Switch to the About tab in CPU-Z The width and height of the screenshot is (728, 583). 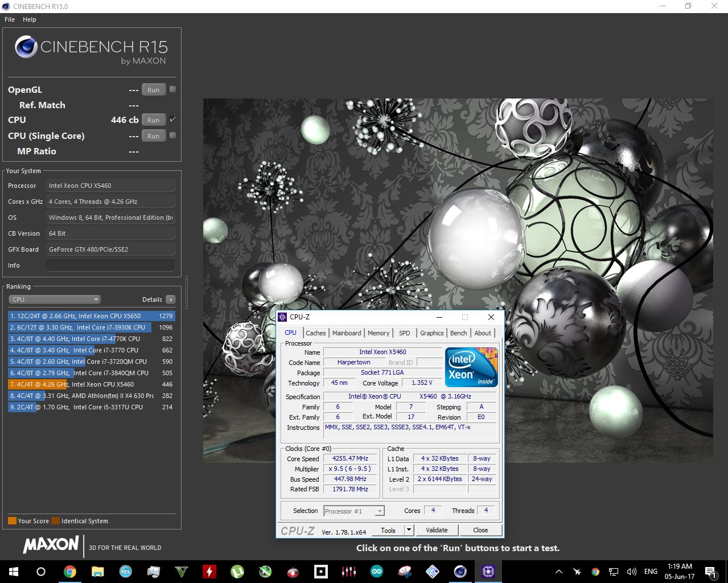point(483,333)
